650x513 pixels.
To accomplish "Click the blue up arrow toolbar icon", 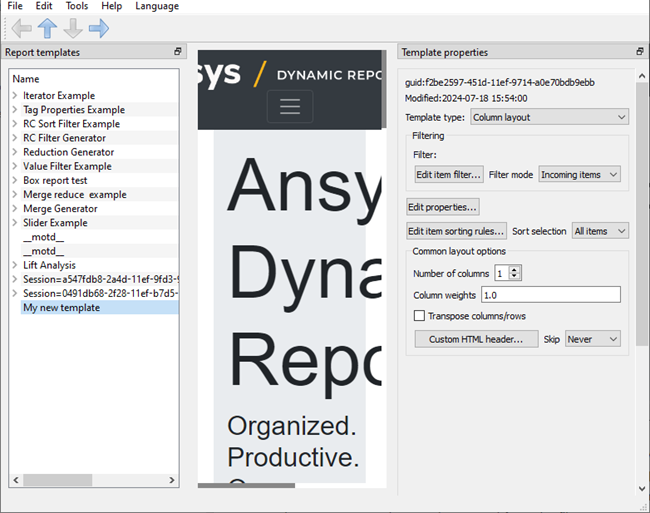I will tap(47, 28).
